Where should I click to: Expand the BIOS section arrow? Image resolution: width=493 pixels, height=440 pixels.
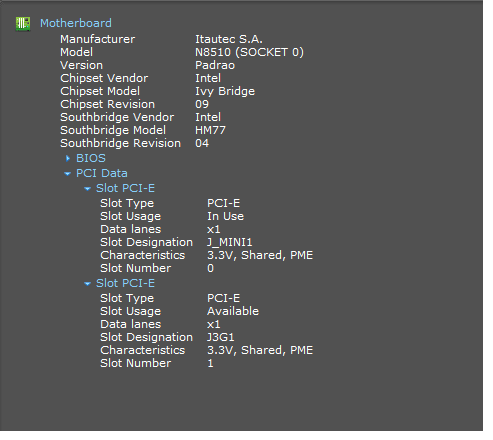[68, 158]
